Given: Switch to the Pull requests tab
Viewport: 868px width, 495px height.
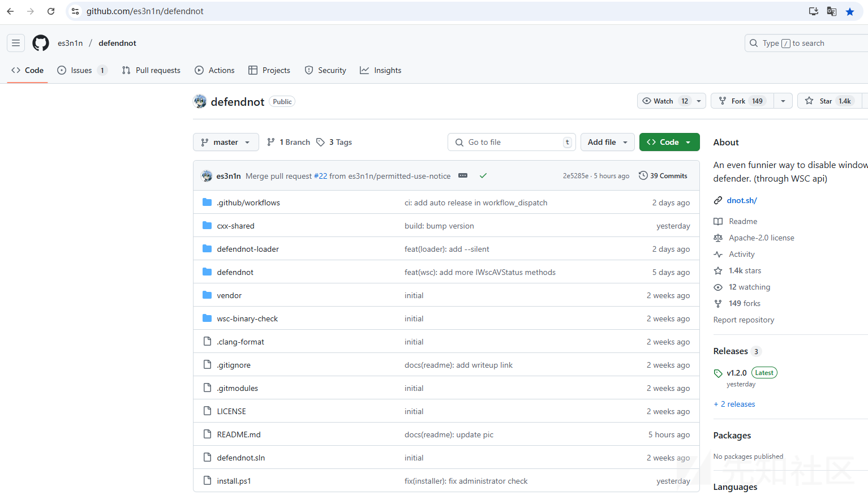Looking at the screenshot, I should pos(151,70).
